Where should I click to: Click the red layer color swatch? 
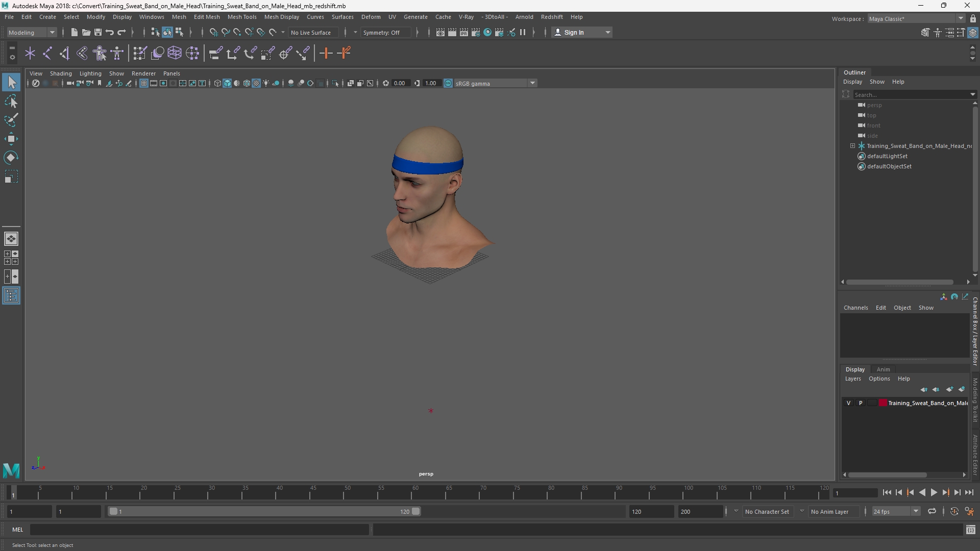(x=883, y=403)
